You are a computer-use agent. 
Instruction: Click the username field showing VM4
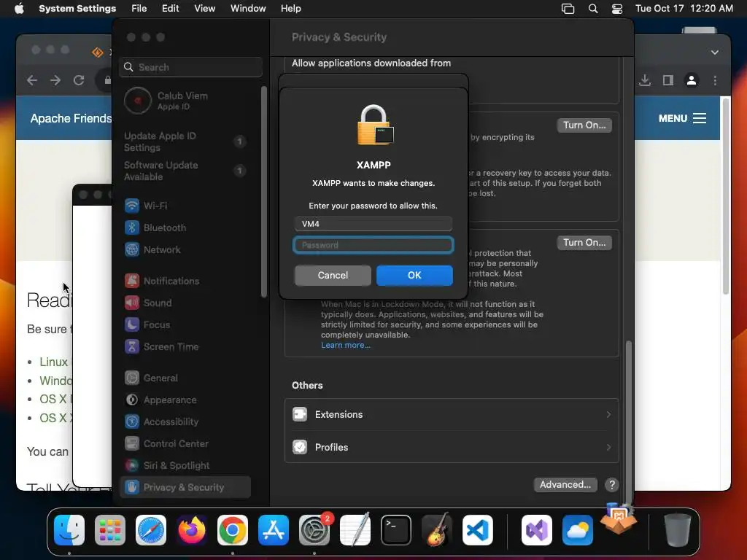(373, 224)
